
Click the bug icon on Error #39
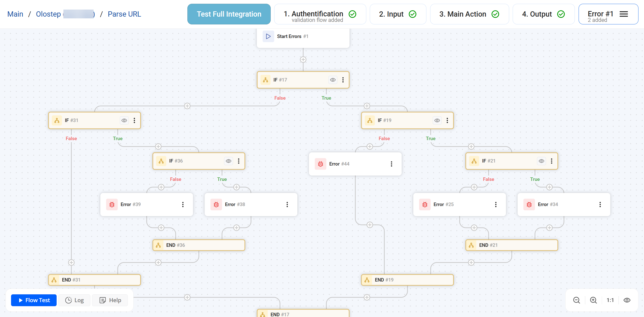[112, 205]
